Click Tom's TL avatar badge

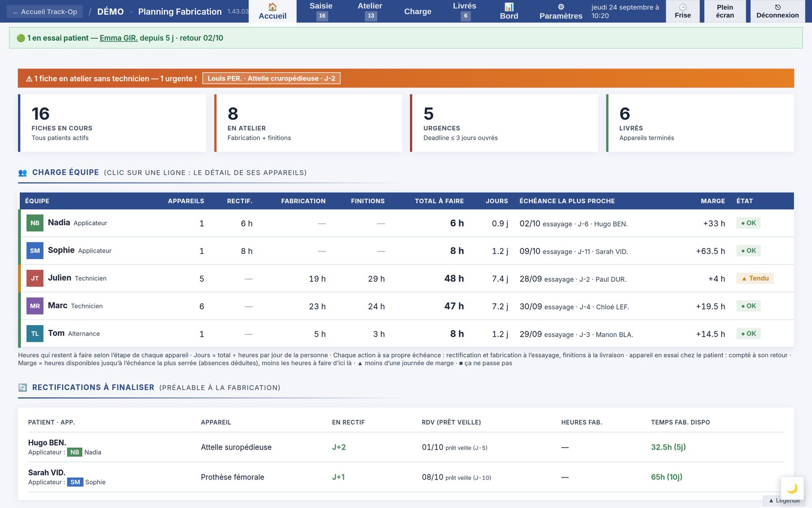(35, 334)
